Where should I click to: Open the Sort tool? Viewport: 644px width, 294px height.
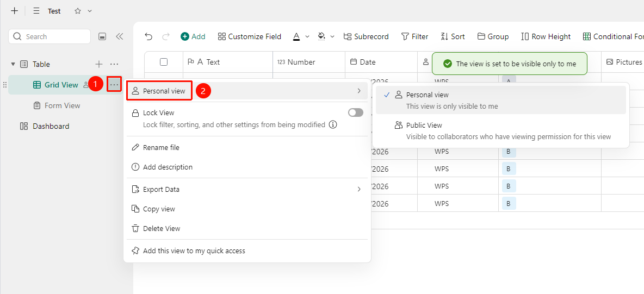point(453,36)
